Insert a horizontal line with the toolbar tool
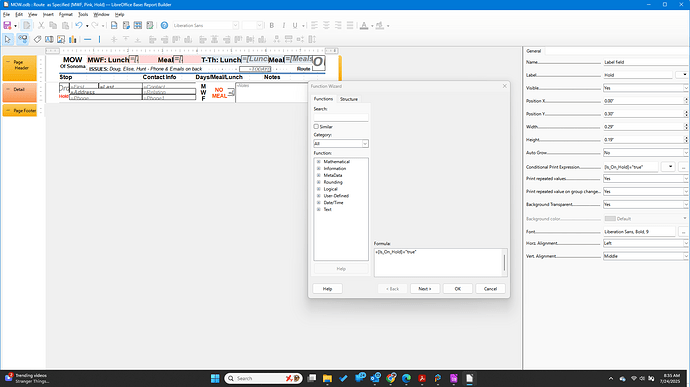 coord(88,40)
